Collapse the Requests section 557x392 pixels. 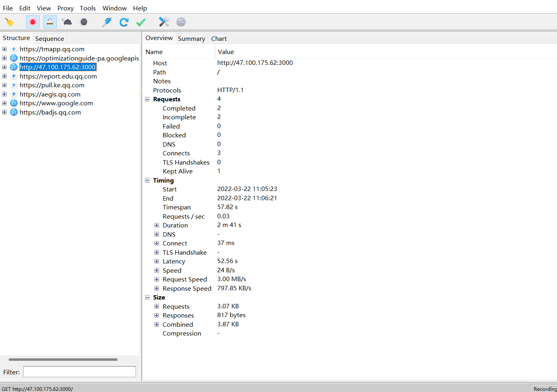pos(147,99)
